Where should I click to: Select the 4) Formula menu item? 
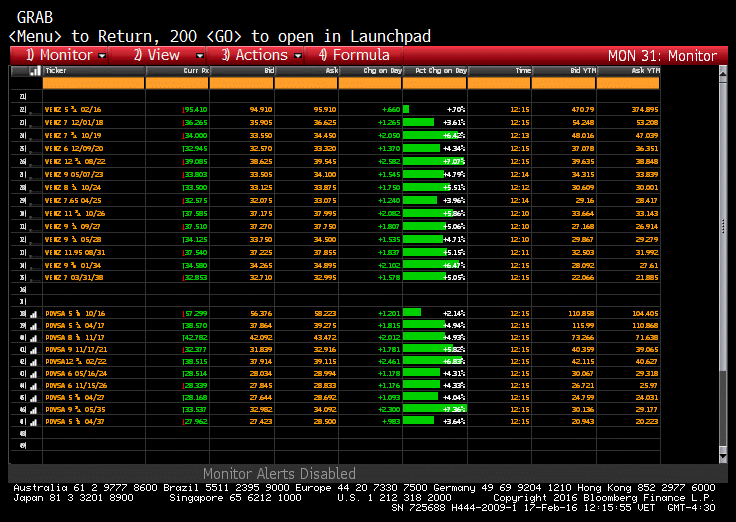point(354,55)
